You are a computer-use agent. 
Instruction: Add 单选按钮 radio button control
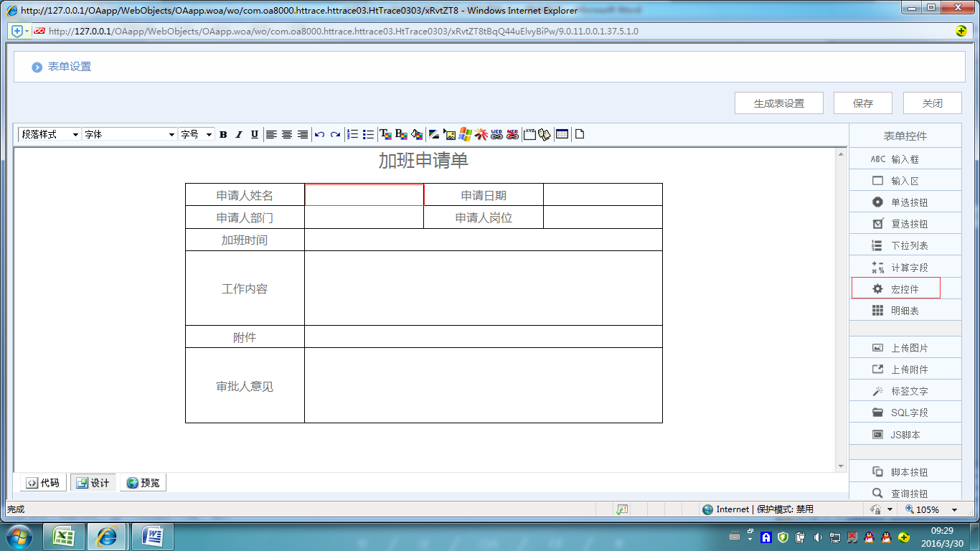click(905, 202)
